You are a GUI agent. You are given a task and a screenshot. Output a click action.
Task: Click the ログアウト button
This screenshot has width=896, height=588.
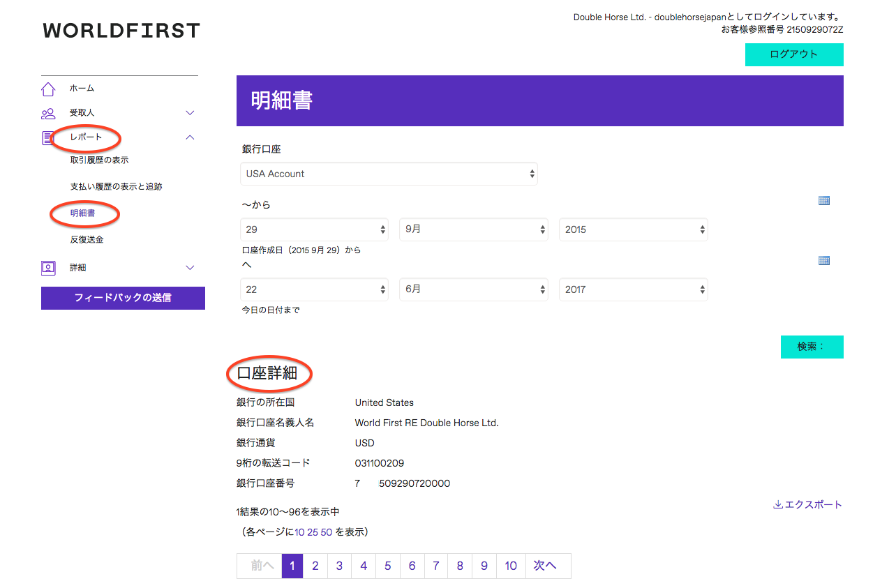[794, 54]
